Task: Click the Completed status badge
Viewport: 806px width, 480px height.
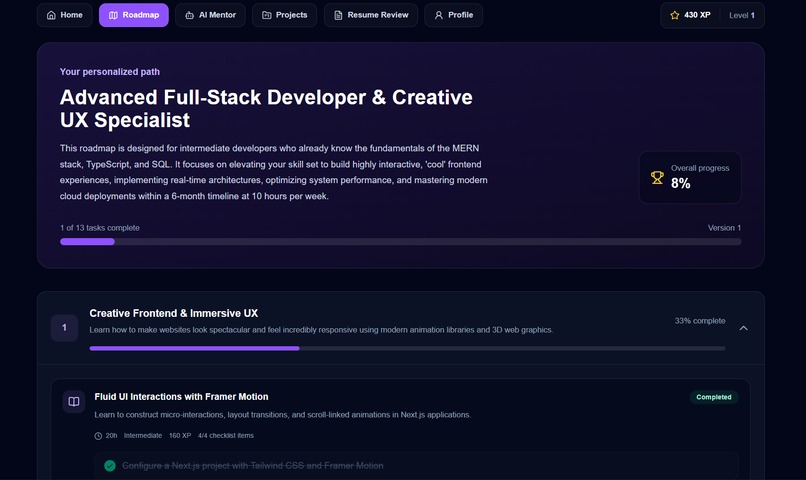Action: tap(713, 397)
